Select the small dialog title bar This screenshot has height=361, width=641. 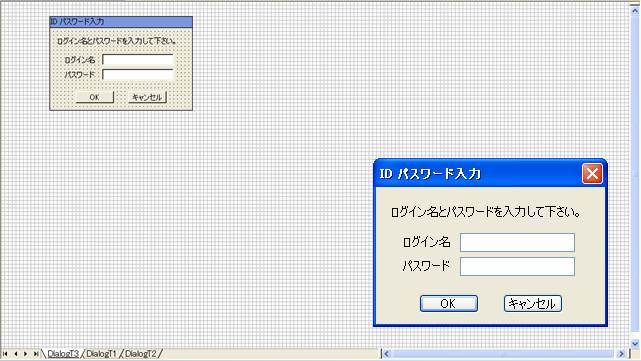(x=121, y=22)
